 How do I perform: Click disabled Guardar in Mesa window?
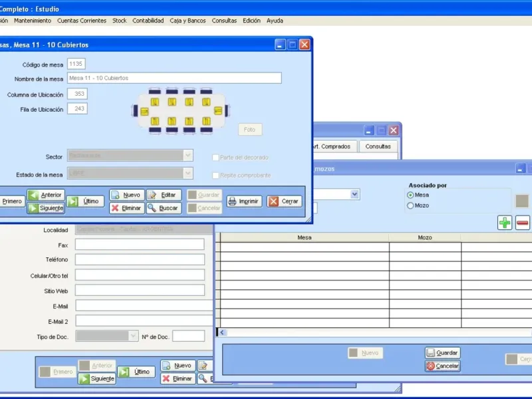(205, 195)
